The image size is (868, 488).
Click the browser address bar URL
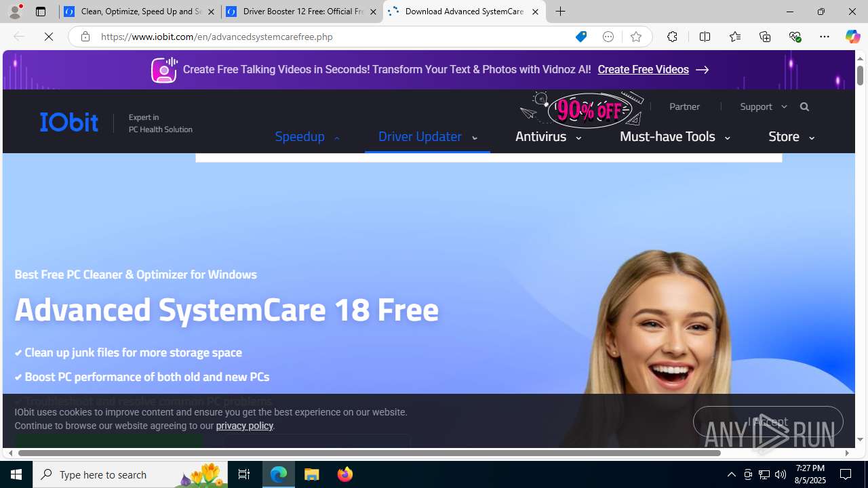tap(217, 37)
